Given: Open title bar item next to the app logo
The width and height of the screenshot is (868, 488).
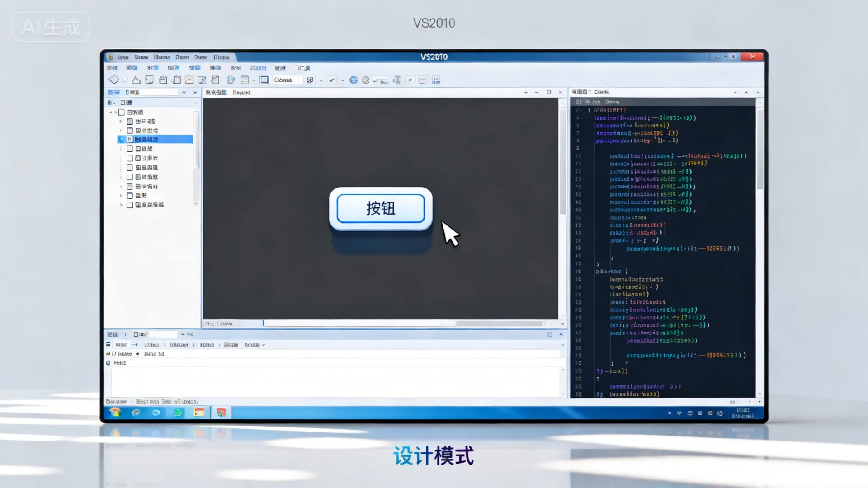Looking at the screenshot, I should pos(123,57).
